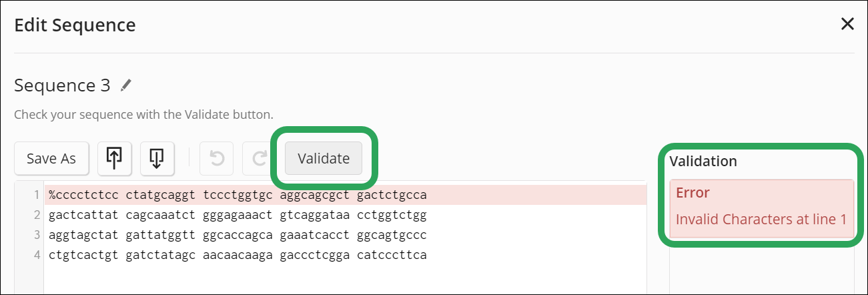
Task: Close the Edit Sequence dialog
Action: pyautogui.click(x=847, y=25)
